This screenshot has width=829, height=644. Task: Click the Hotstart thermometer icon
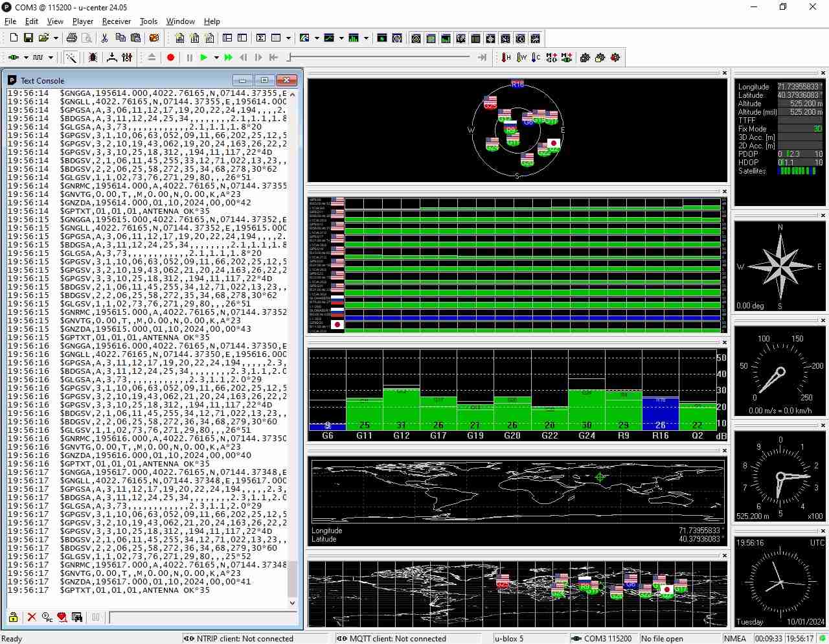[506, 58]
